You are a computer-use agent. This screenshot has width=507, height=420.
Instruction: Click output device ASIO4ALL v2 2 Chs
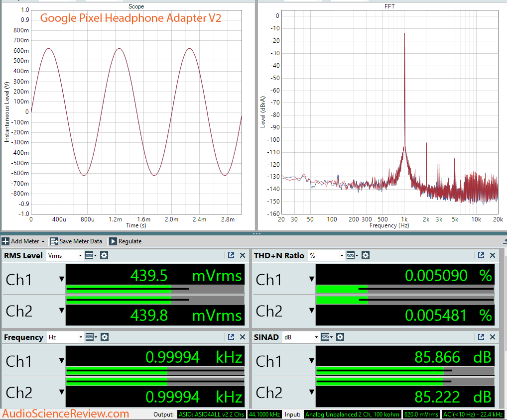point(212,415)
